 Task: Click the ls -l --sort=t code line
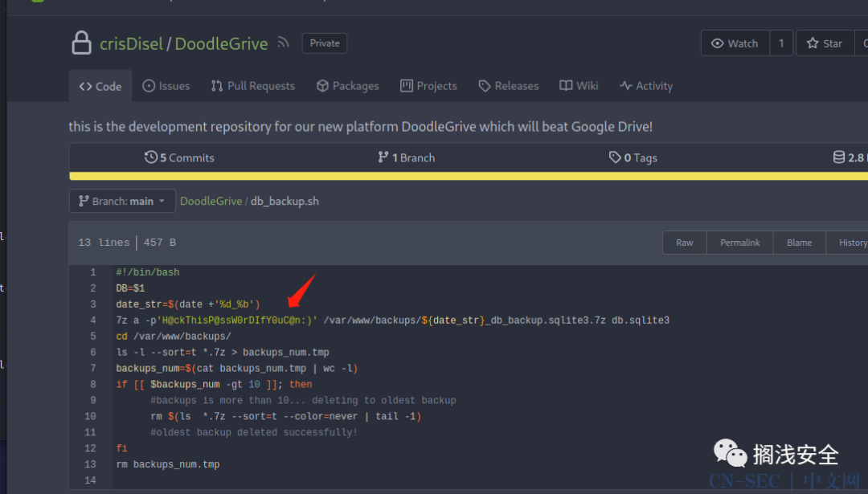(x=223, y=353)
